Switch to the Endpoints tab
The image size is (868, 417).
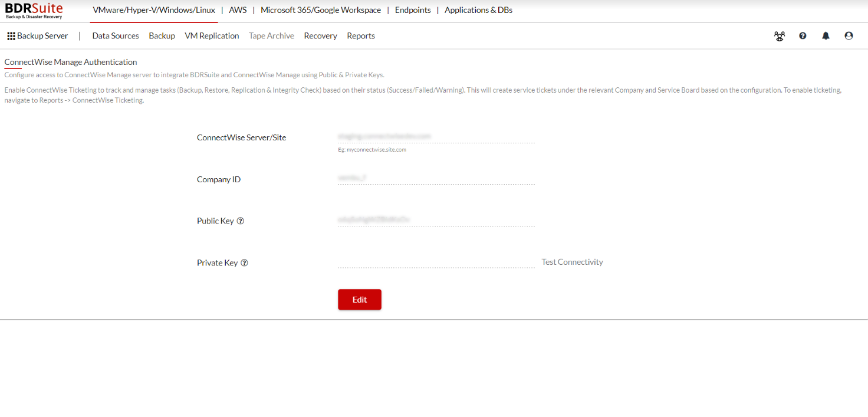(413, 10)
